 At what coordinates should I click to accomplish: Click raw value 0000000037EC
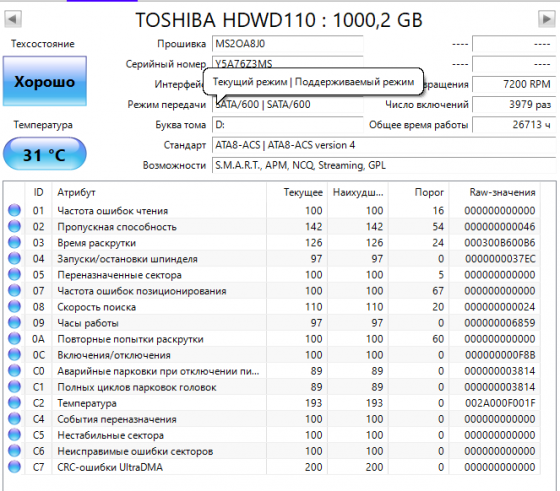500,259
